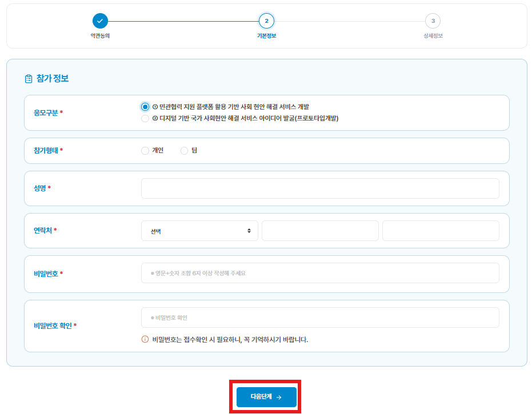
Task: Click the completed step 1 checkmark circle
Action: click(100, 21)
